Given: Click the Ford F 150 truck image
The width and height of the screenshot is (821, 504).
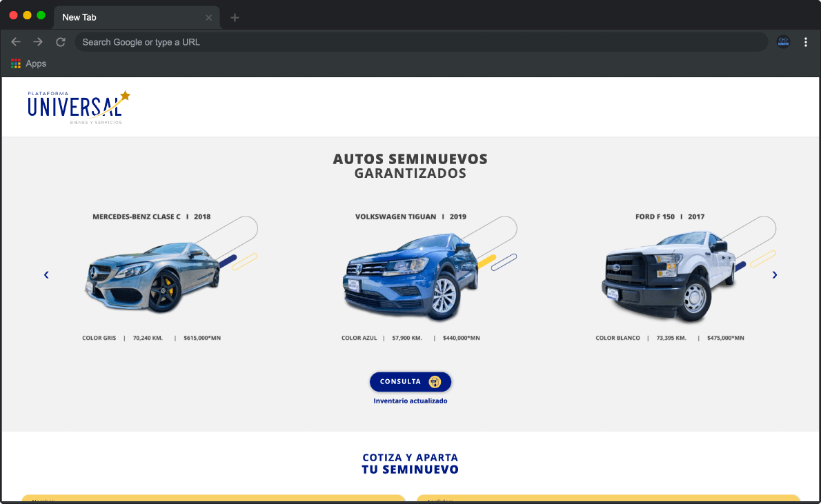Looking at the screenshot, I should pos(669,276).
